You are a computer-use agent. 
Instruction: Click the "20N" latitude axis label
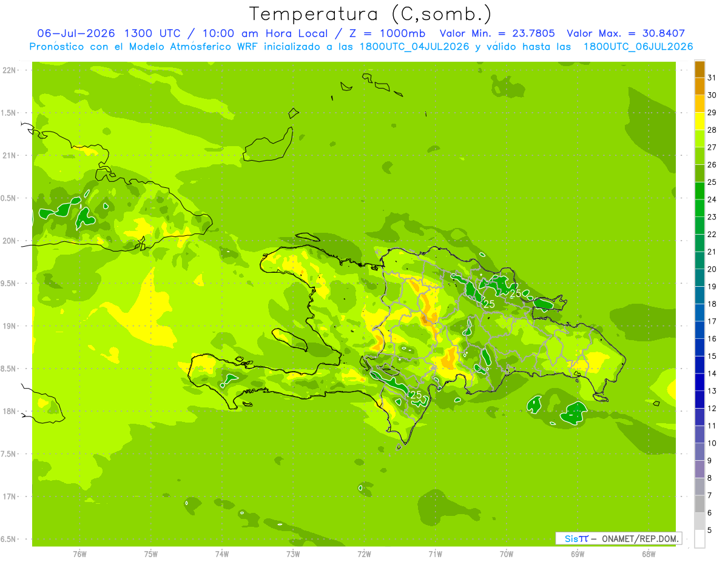click(x=9, y=241)
